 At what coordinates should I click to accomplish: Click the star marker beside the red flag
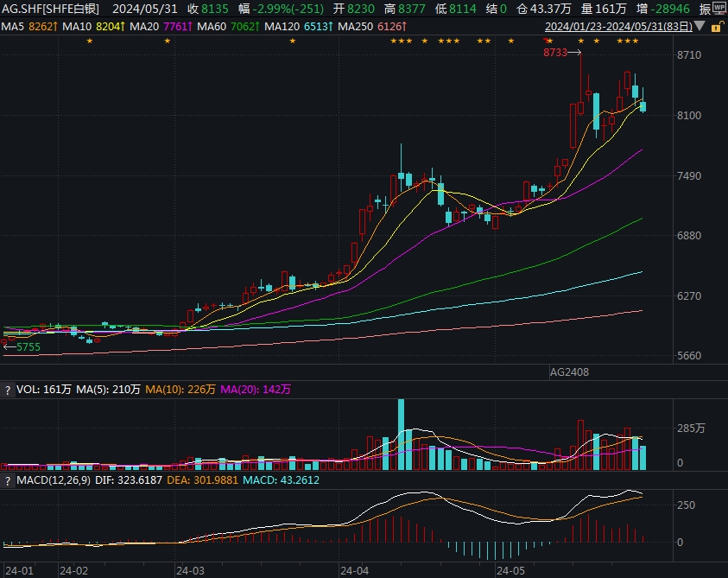pos(550,41)
